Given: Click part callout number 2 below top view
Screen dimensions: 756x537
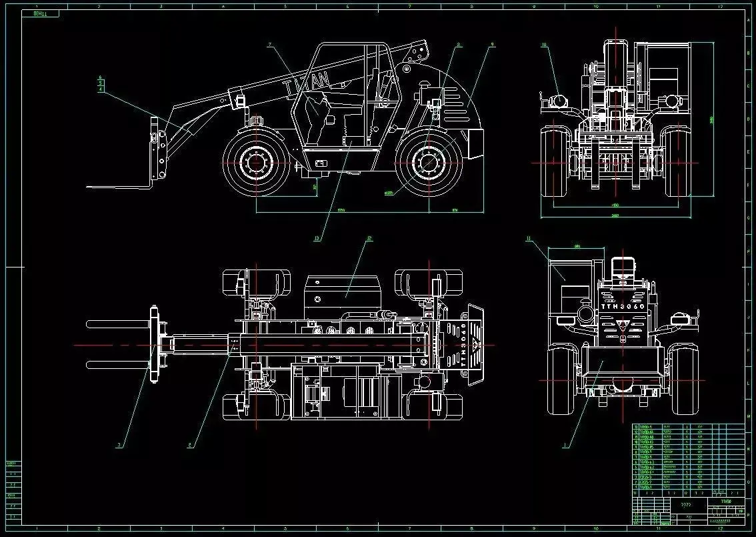Looking at the screenshot, I should [190, 446].
